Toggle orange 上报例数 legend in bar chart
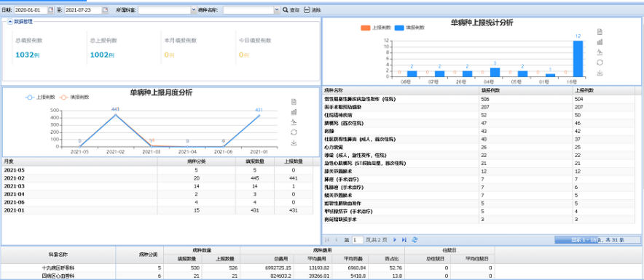644x280 pixels. (375, 28)
